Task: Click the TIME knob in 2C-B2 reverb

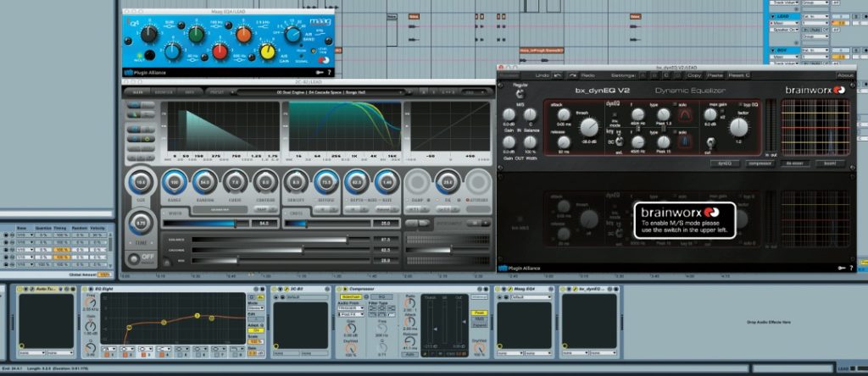Action: coord(141,224)
